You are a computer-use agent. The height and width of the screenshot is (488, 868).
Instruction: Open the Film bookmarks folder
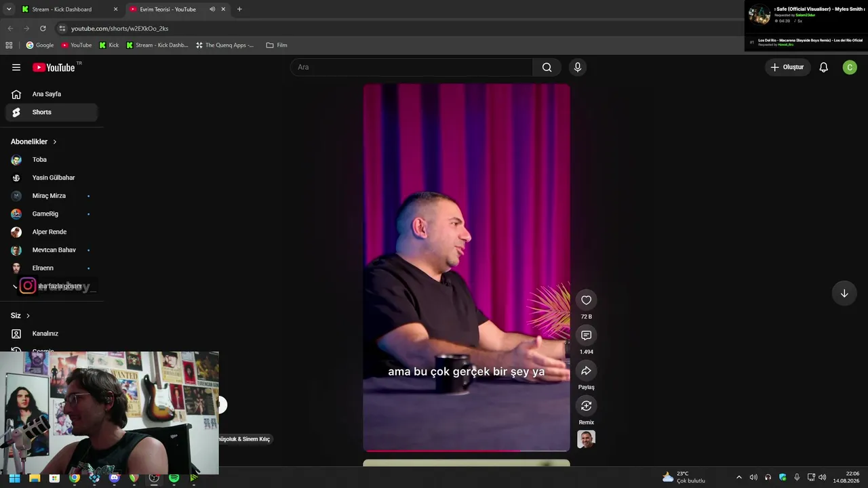[277, 45]
